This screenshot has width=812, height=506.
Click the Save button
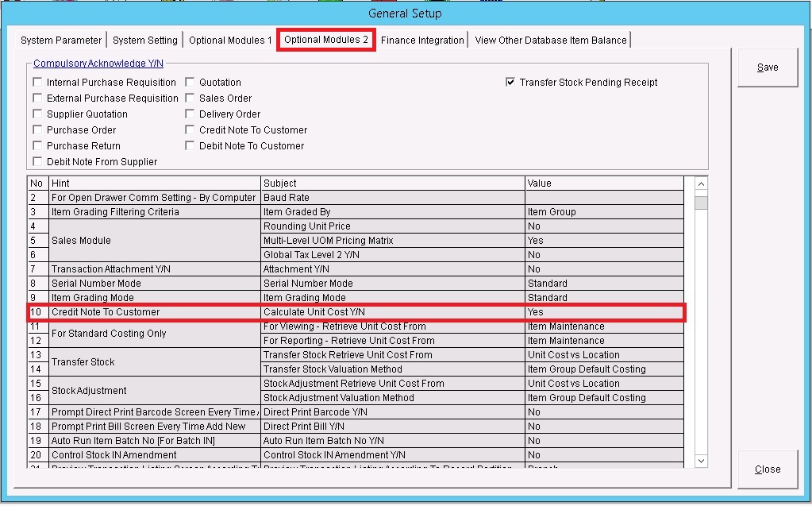coord(768,68)
